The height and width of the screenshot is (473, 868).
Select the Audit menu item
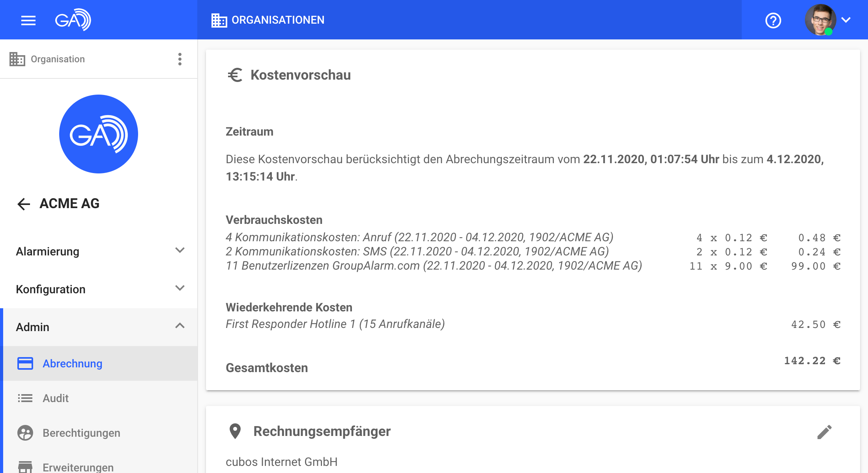pyautogui.click(x=56, y=398)
